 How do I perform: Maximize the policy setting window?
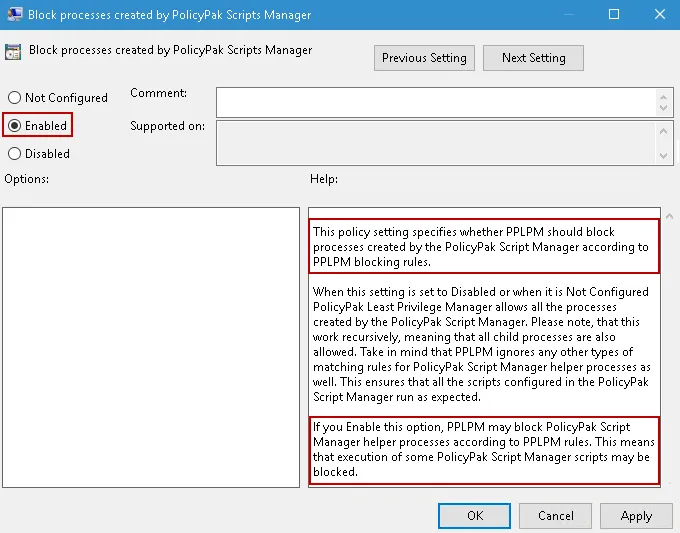click(x=614, y=14)
